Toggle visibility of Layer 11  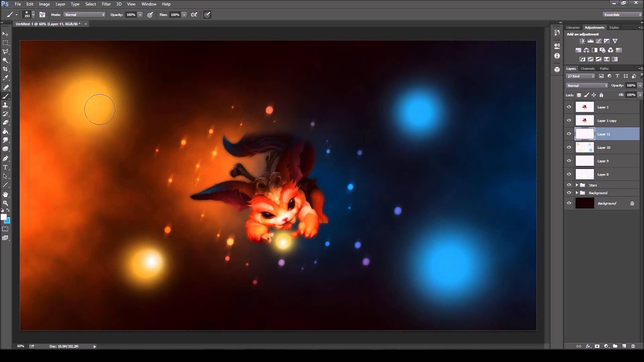coord(569,134)
